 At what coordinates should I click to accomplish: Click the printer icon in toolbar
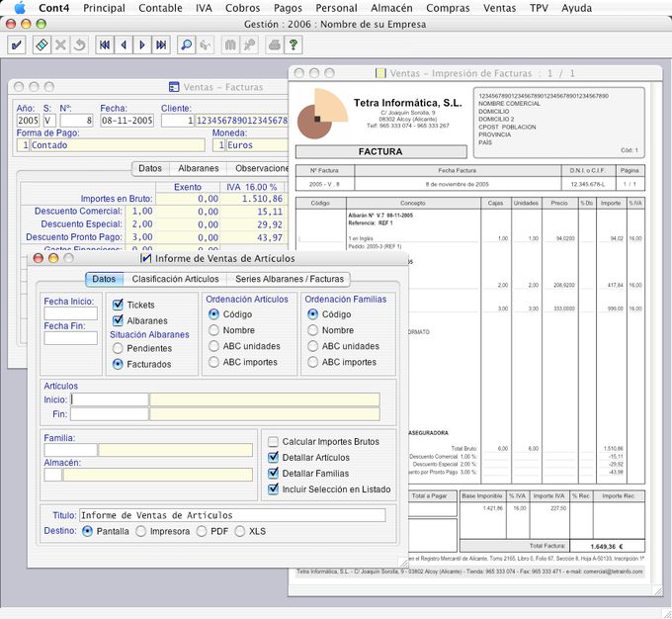point(274,44)
